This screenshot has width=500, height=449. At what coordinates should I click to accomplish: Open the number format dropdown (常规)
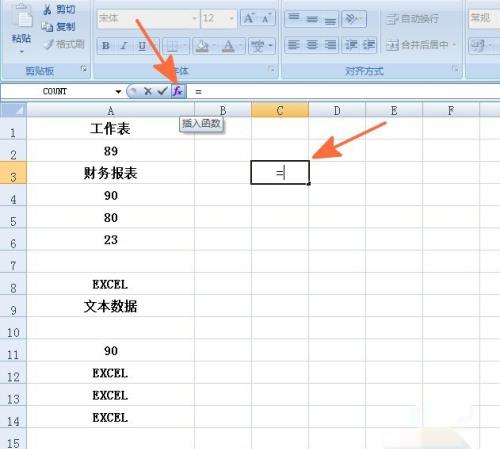pyautogui.click(x=484, y=18)
